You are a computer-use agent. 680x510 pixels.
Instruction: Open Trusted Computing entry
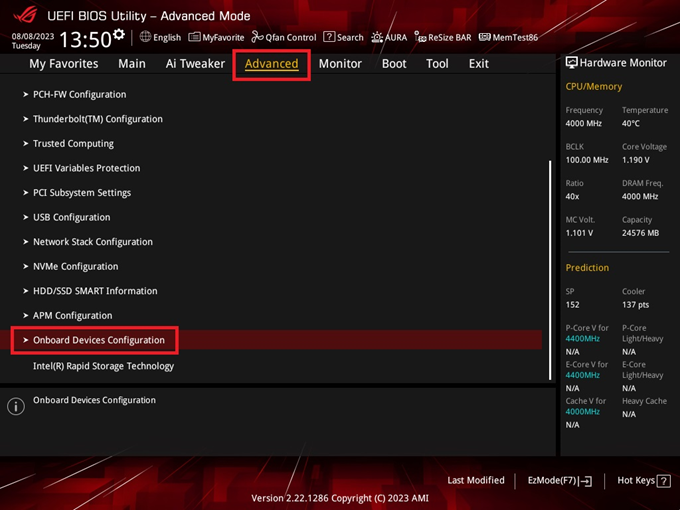(x=73, y=144)
